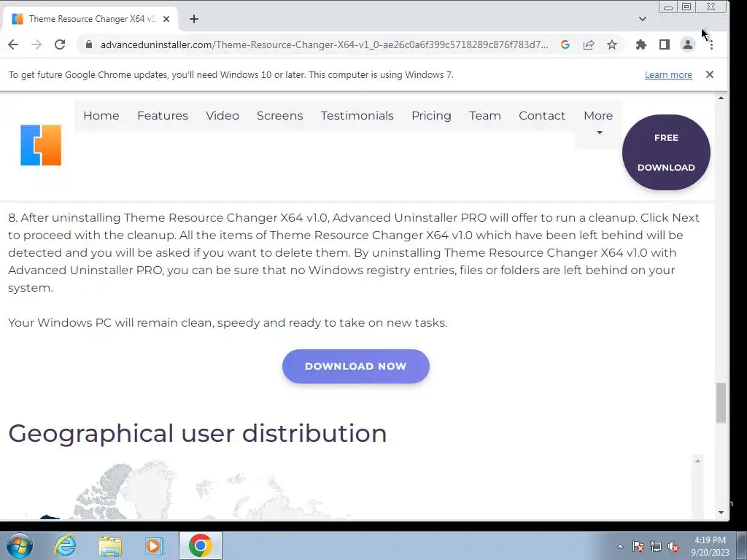Select the address bar URL field
The image size is (747, 560).
(x=324, y=44)
